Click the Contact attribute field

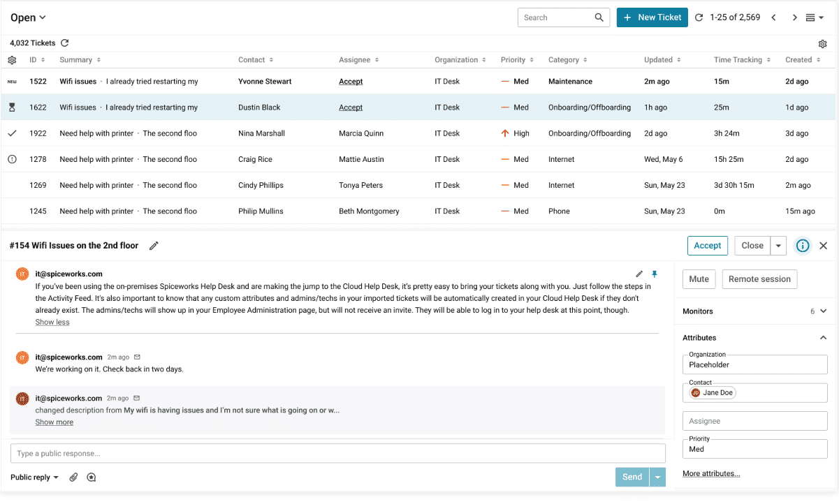pos(755,393)
